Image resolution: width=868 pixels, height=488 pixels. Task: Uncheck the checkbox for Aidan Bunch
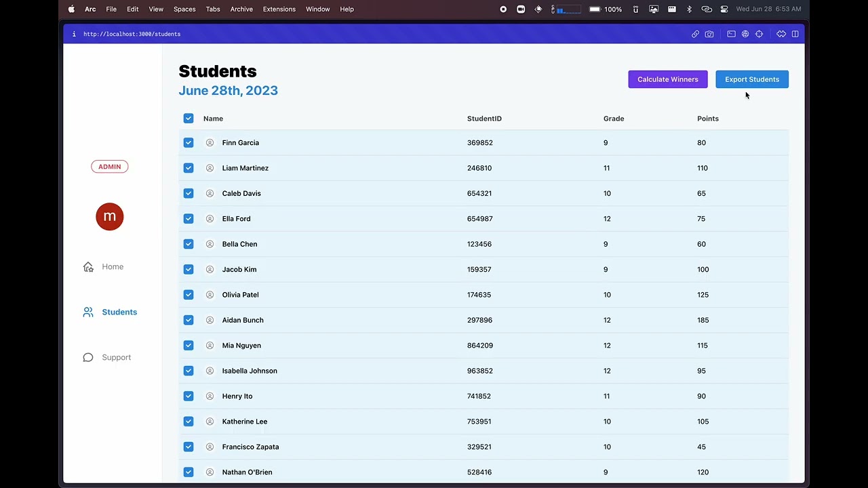189,320
